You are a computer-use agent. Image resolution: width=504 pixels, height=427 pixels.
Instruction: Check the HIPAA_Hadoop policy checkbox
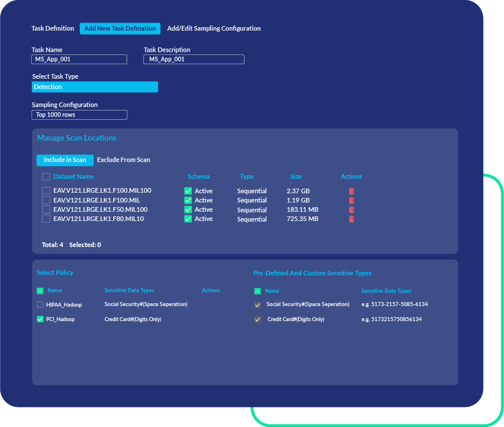(40, 304)
